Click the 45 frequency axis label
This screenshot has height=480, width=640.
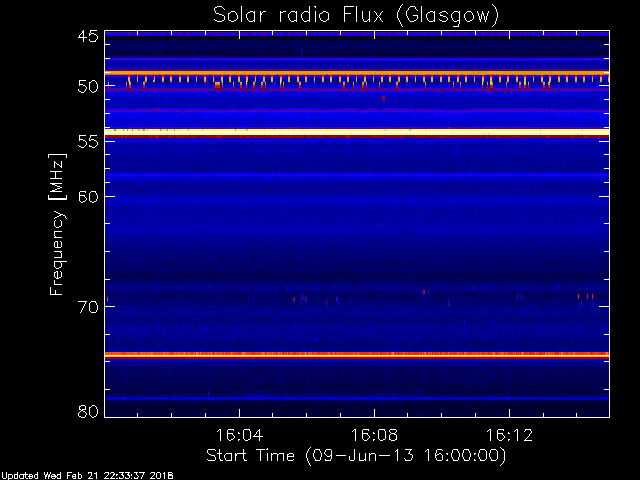pos(88,36)
